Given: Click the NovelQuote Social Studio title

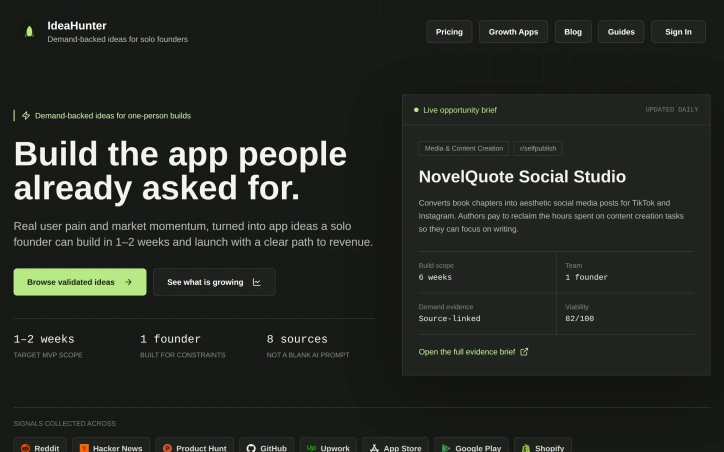Looking at the screenshot, I should click(522, 177).
